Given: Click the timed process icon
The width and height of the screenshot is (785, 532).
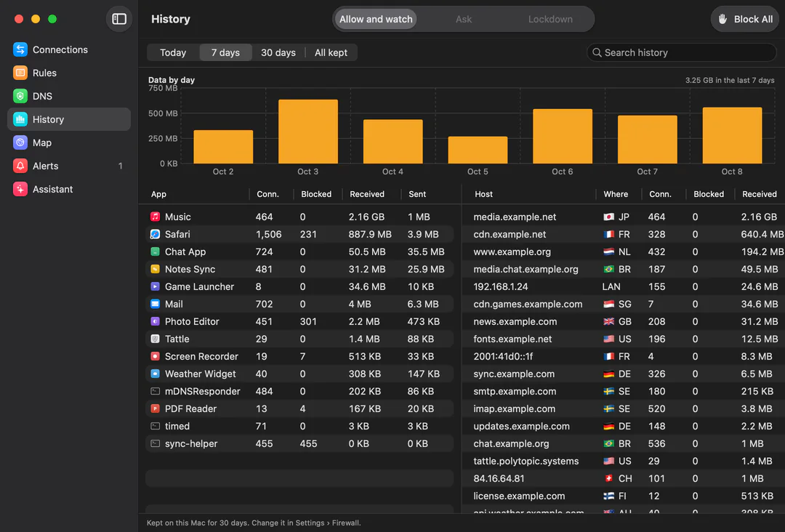Looking at the screenshot, I should tap(156, 427).
